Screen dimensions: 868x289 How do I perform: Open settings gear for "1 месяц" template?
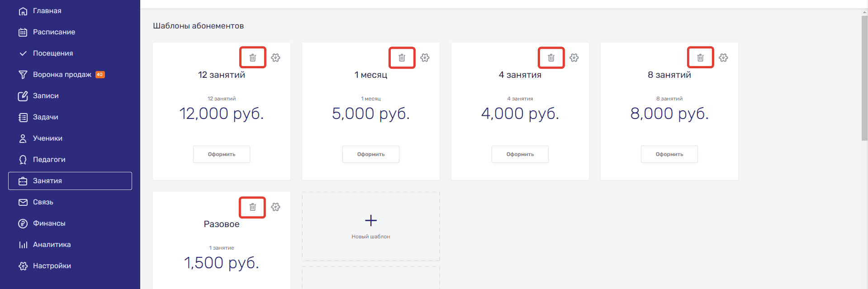425,58
